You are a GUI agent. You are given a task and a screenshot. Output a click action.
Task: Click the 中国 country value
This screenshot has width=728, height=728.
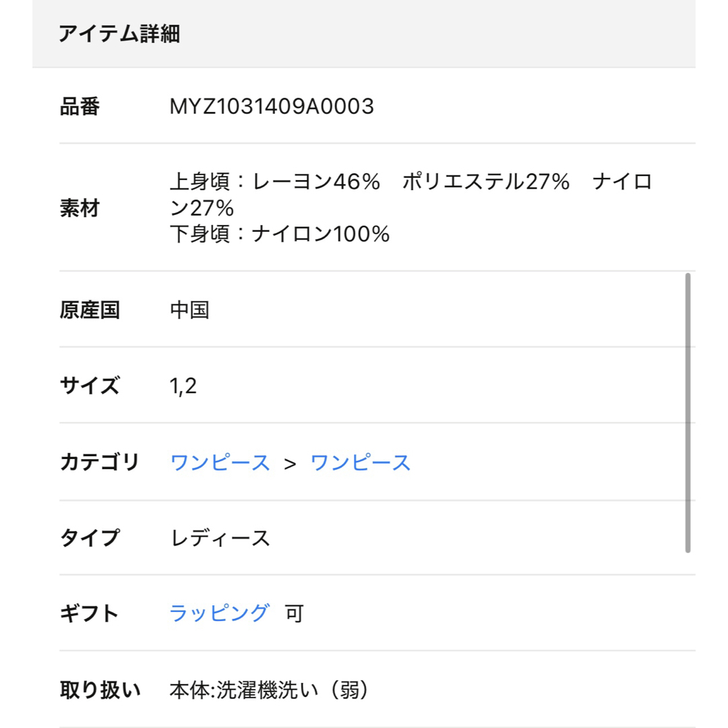click(x=189, y=309)
